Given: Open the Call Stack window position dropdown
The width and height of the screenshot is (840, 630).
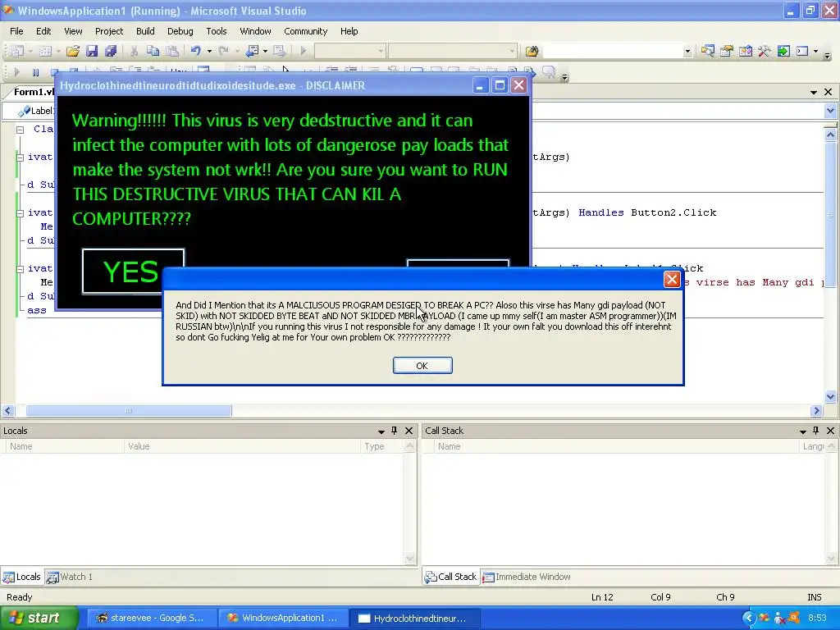Looking at the screenshot, I should (x=802, y=431).
